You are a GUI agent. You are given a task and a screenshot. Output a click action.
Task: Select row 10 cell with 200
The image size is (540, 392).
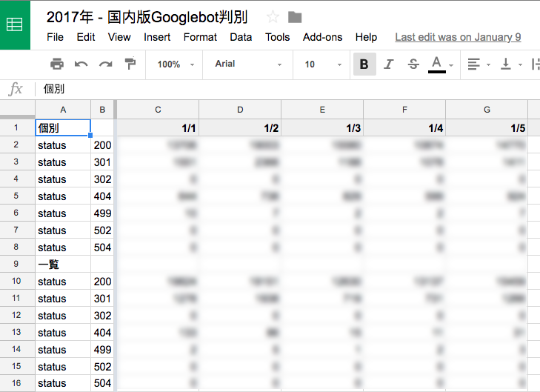coord(102,282)
